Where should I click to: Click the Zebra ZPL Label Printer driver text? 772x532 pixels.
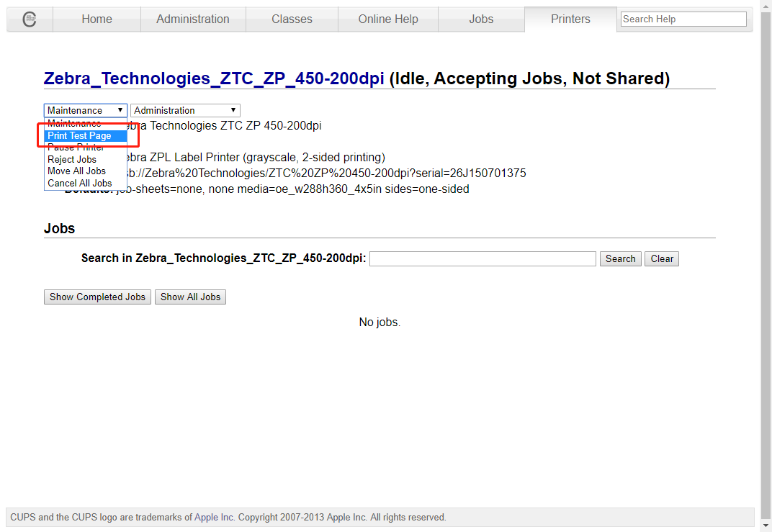(x=256, y=158)
